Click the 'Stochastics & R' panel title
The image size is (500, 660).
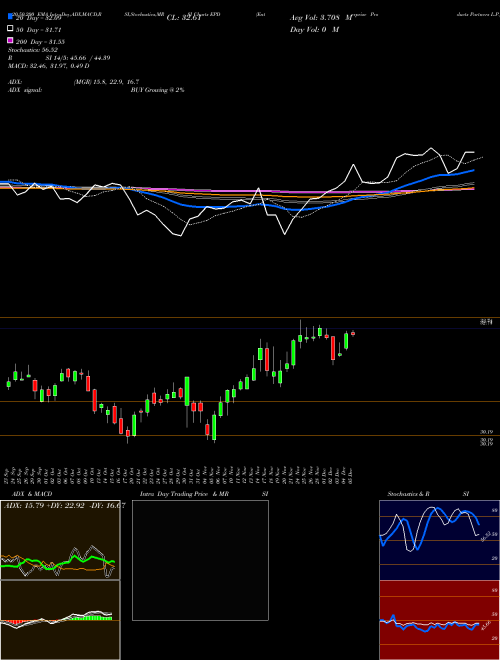(409, 494)
